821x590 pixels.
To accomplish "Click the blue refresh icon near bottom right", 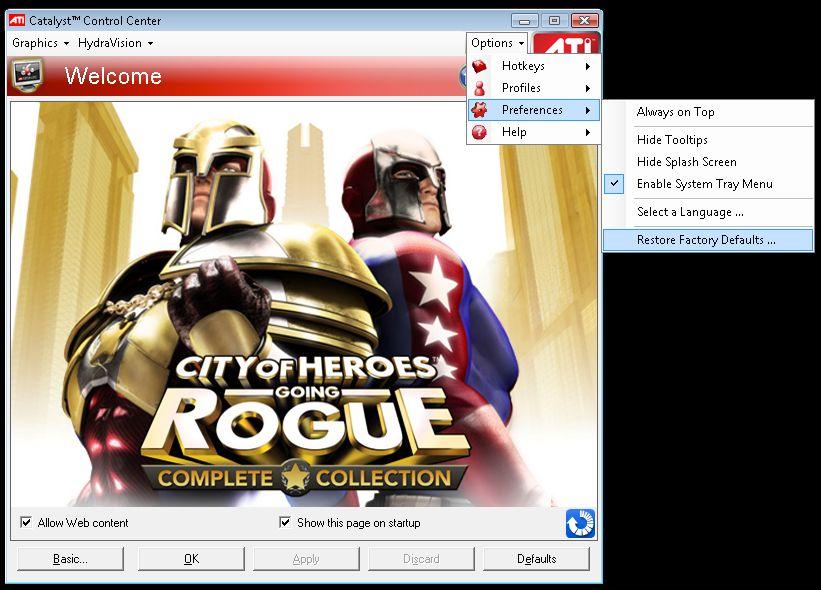I will point(580,523).
